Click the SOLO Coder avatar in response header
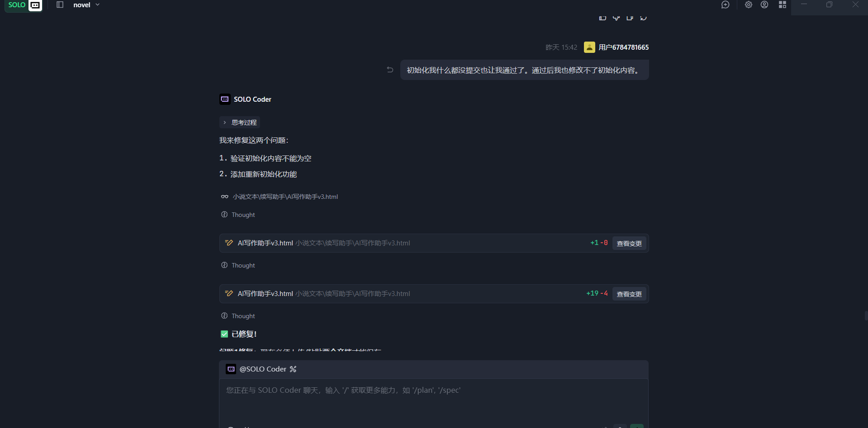The image size is (868, 428). (x=225, y=99)
